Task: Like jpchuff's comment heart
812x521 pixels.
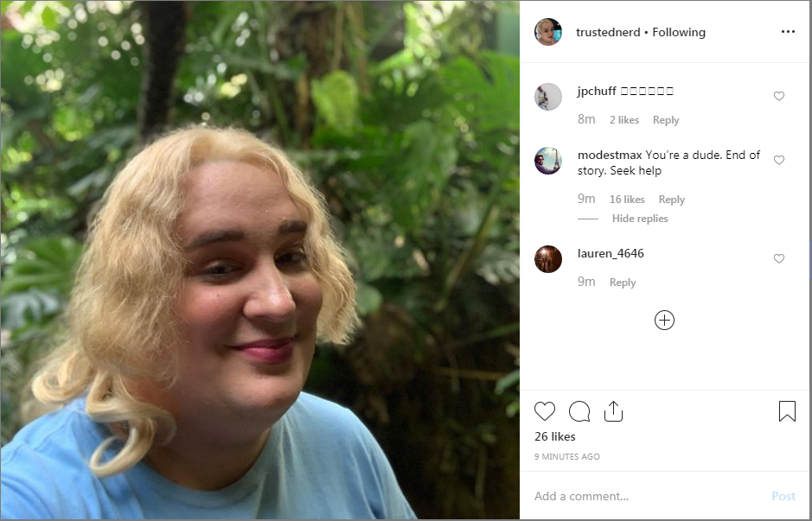Action: 779,96
